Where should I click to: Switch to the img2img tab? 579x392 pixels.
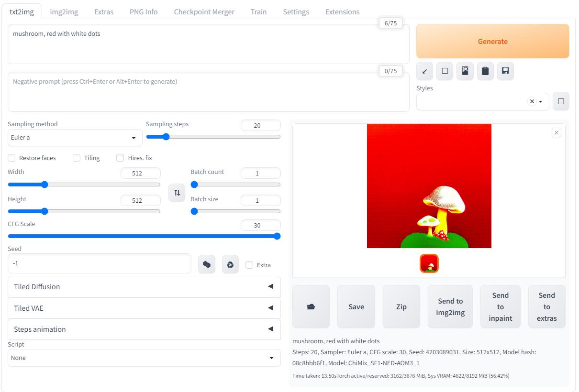64,12
